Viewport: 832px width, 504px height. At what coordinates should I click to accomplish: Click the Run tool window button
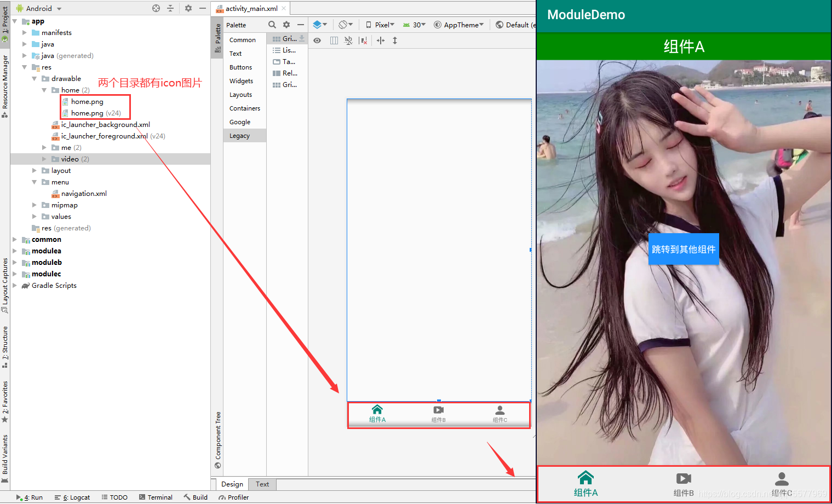click(30, 497)
